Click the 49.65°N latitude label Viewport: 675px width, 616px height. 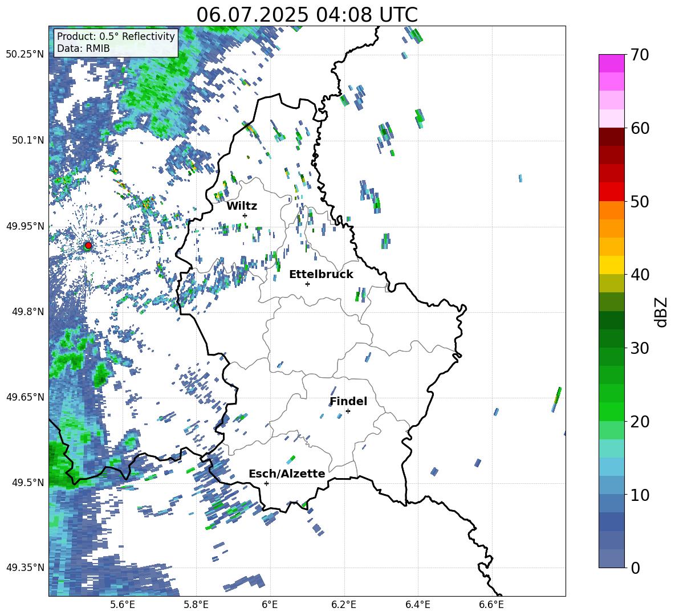[25, 397]
